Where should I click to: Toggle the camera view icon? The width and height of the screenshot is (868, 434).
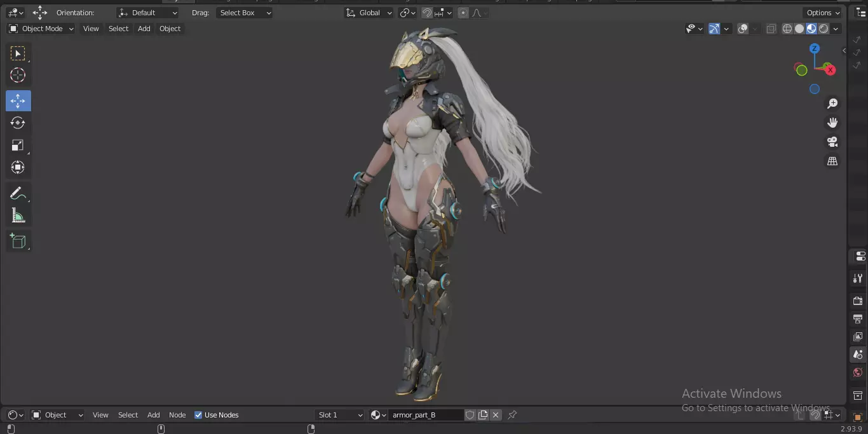click(832, 142)
